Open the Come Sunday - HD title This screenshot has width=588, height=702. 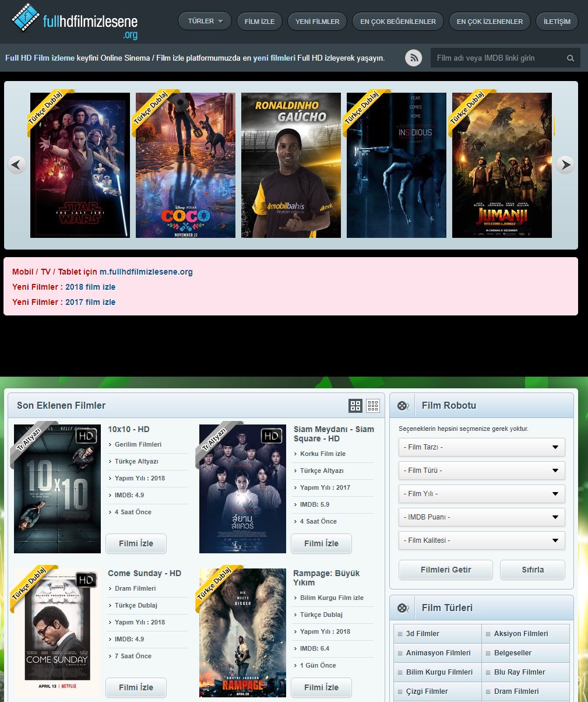pyautogui.click(x=145, y=573)
